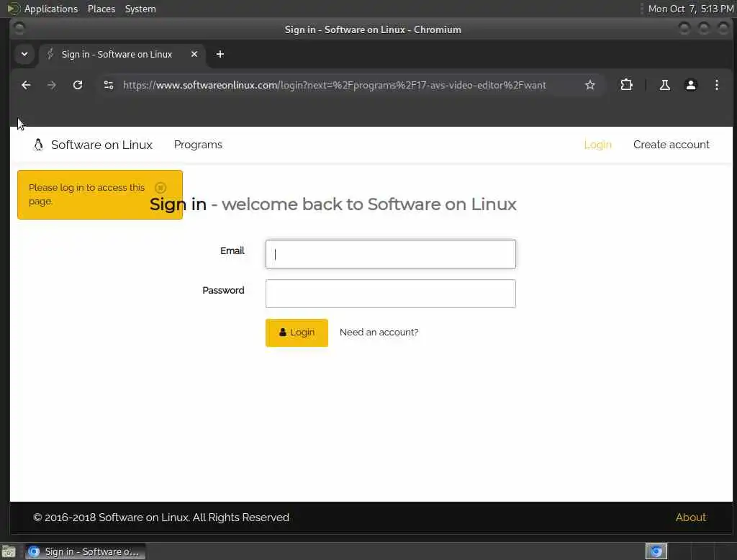Click the Software on Linux home link
737x560 pixels.
click(101, 145)
